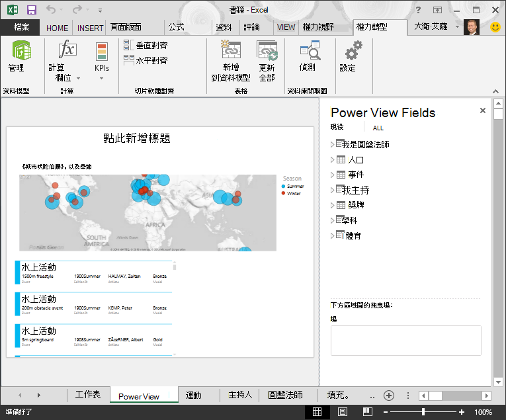Select Summer legend item on map

tap(293, 186)
